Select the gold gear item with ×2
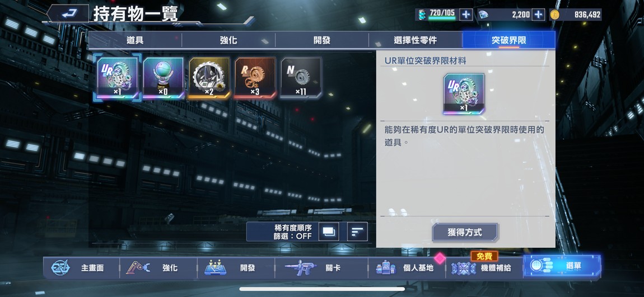This screenshot has width=644, height=297. [x=209, y=78]
